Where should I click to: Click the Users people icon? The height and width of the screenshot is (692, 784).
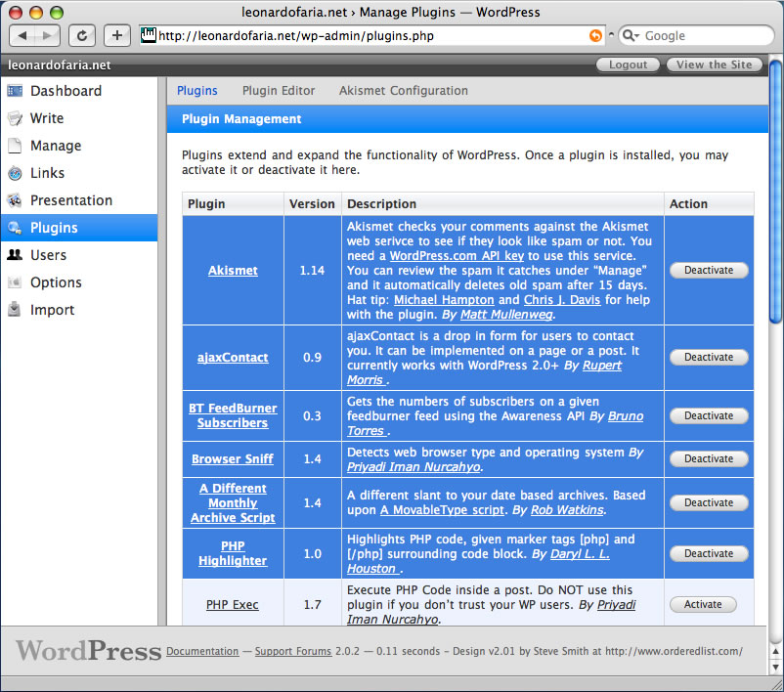(x=15, y=255)
